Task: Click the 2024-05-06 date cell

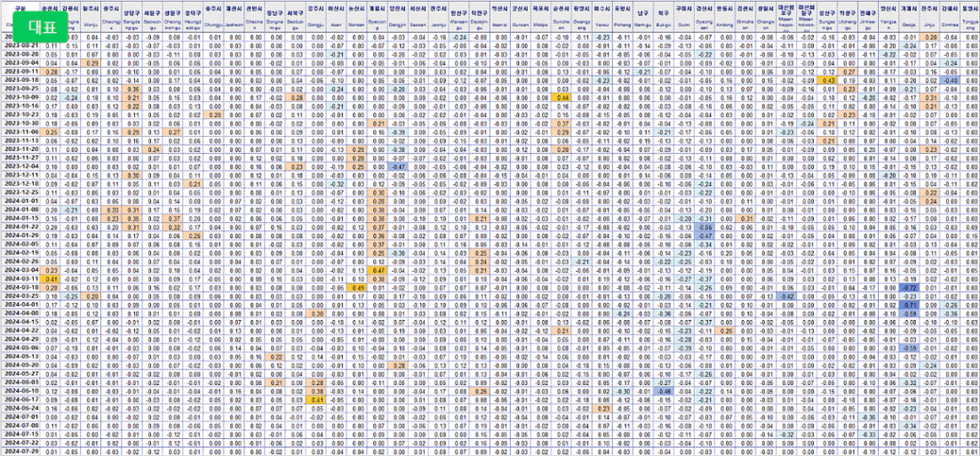Action: (x=21, y=348)
